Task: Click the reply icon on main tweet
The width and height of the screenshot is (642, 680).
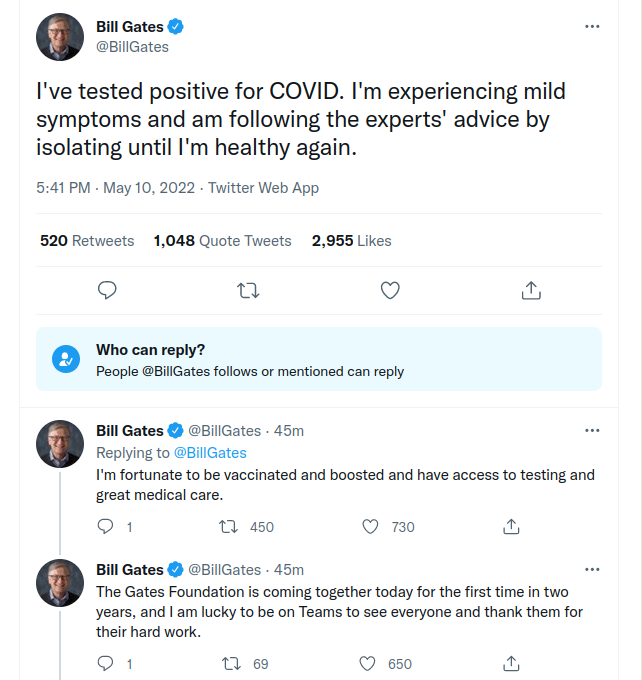Action: (108, 290)
